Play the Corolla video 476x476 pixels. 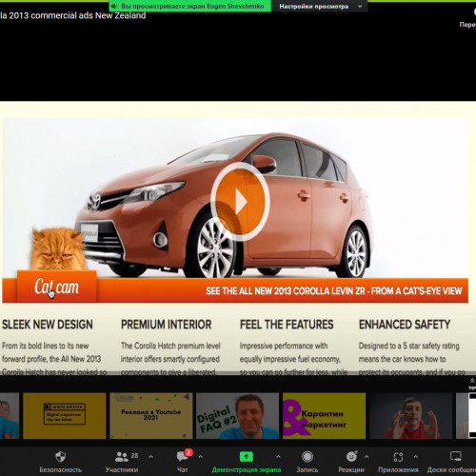pyautogui.click(x=240, y=202)
